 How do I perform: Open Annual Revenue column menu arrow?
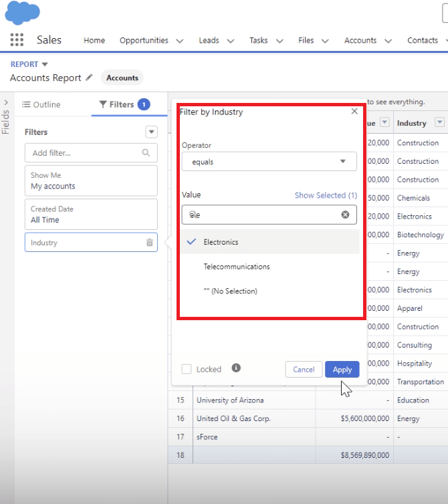click(384, 122)
